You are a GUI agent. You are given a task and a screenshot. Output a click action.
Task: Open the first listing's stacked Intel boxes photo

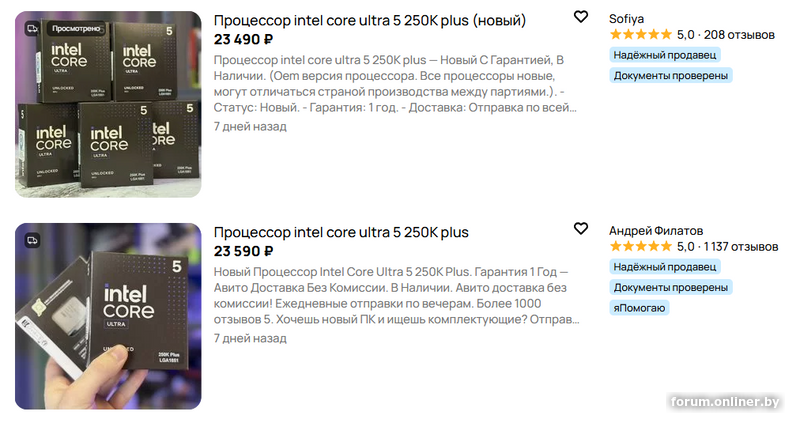click(108, 105)
